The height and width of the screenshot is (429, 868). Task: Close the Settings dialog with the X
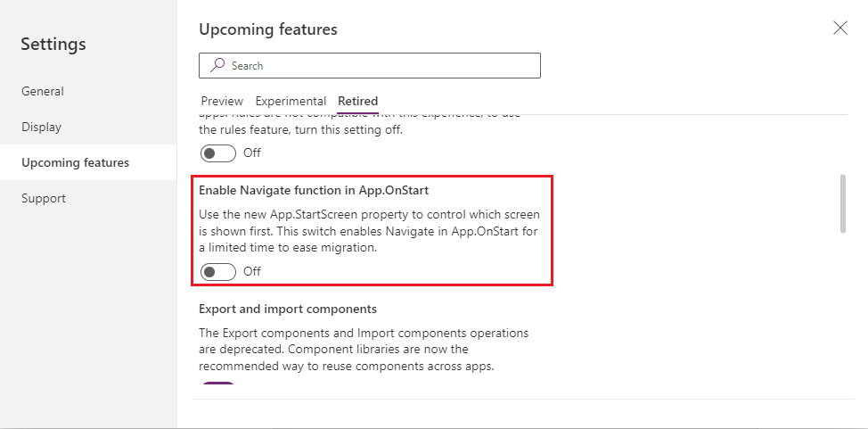tap(839, 28)
